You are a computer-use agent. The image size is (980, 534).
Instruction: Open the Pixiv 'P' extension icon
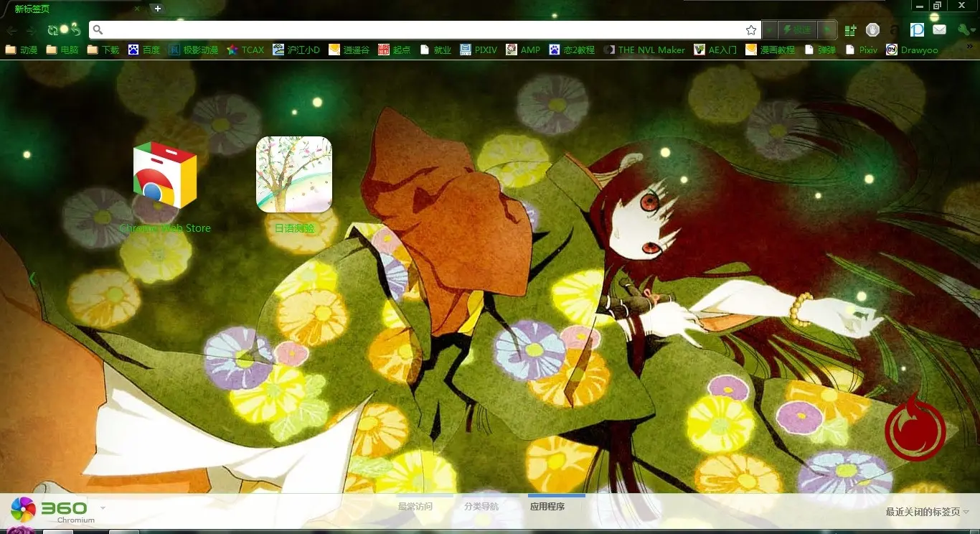click(x=917, y=30)
